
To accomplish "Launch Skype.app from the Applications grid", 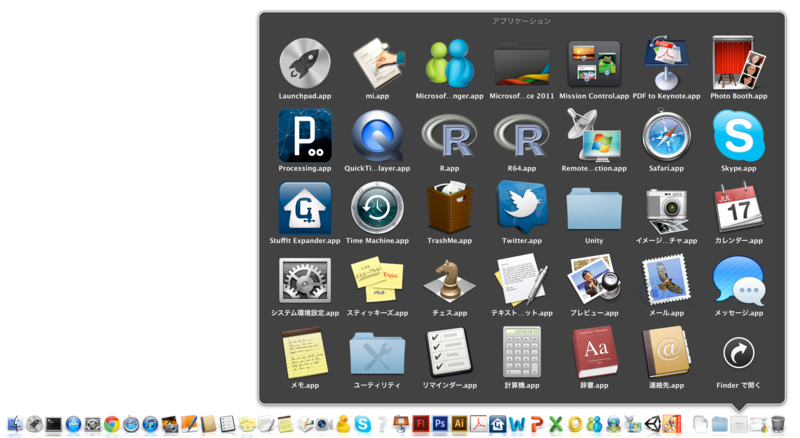I will click(x=739, y=136).
